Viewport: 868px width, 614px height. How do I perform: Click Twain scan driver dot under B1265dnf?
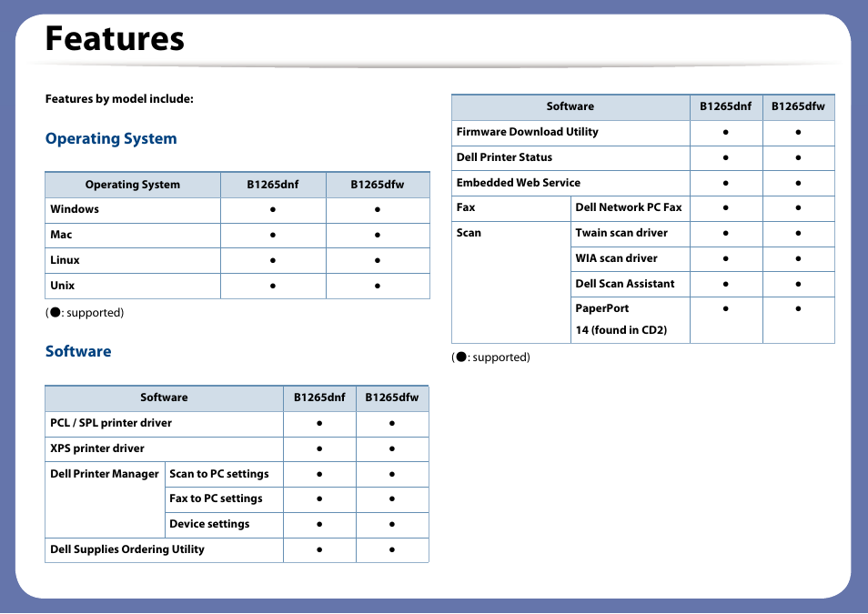click(726, 234)
